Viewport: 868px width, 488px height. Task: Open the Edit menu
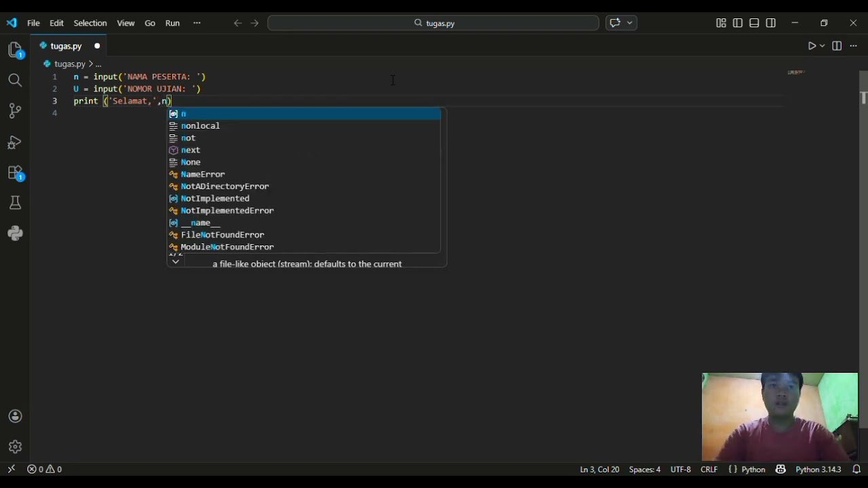pos(57,23)
